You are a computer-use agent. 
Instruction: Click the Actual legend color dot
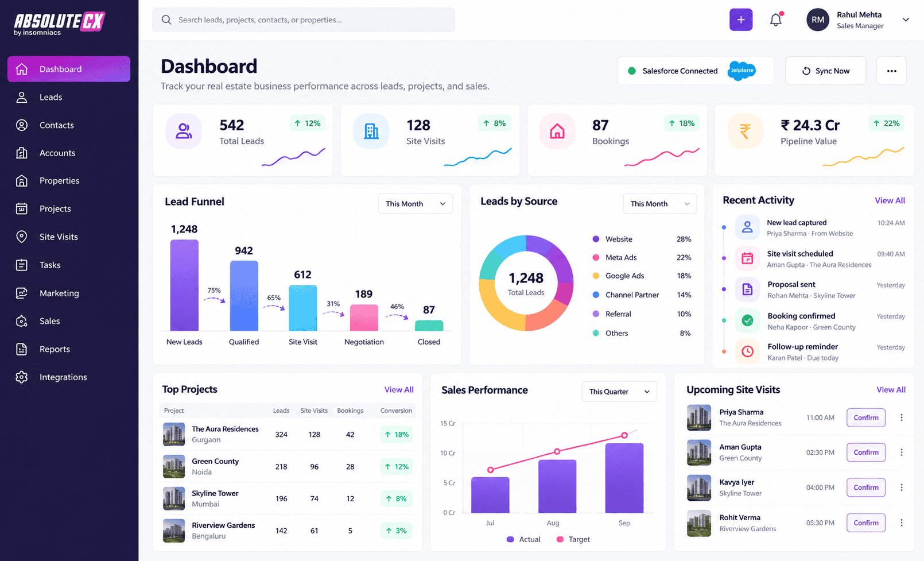(510, 539)
